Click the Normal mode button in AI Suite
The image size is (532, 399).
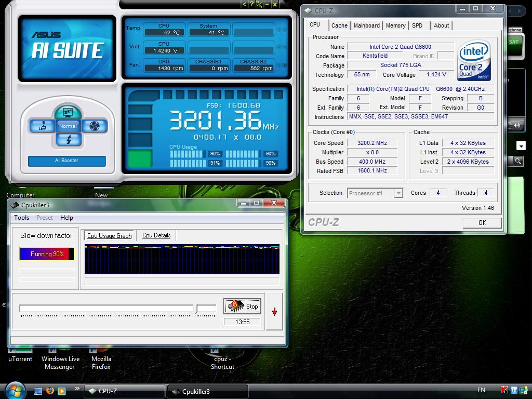(68, 126)
